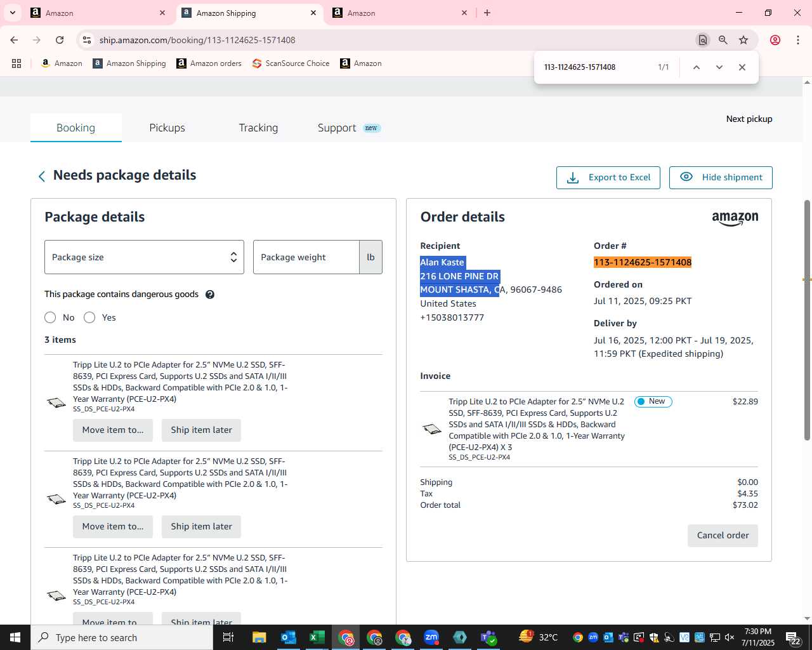Viewport: 812px width, 650px height.
Task: Click the Package weight input field
Action: point(306,257)
